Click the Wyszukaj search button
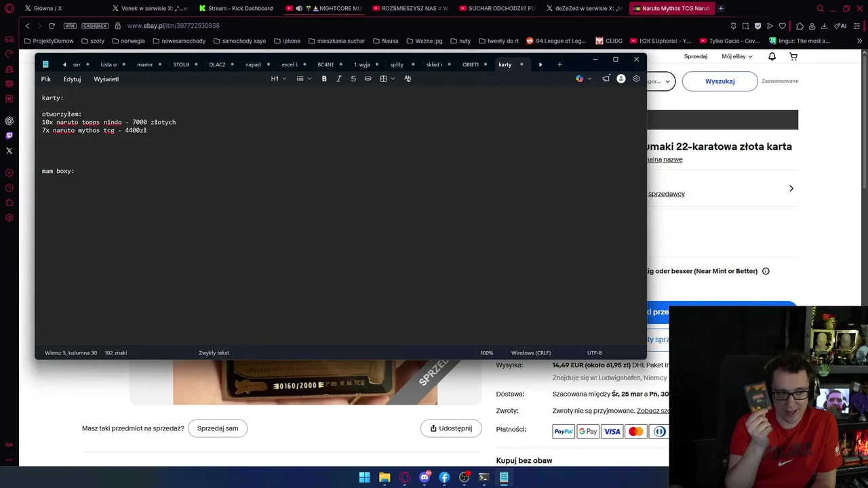The width and height of the screenshot is (868, 488). [719, 81]
